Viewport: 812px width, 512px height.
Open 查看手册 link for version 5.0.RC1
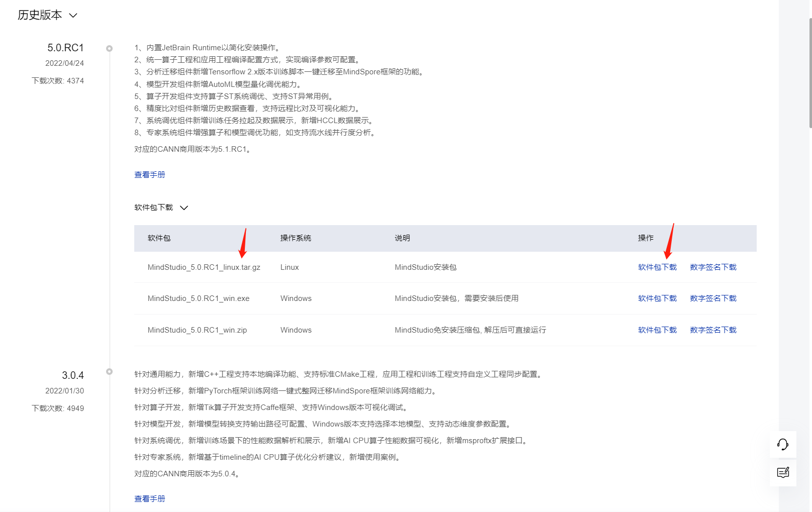click(x=150, y=175)
